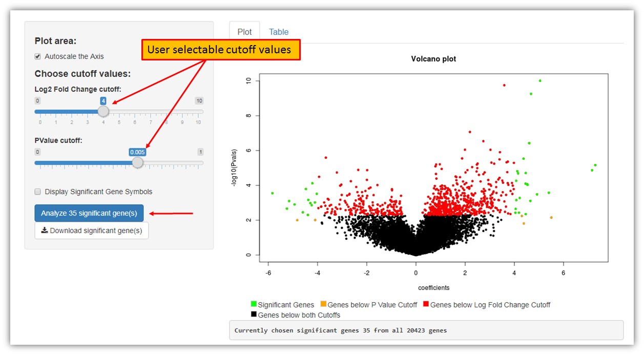Click red Log Fold Change legend swatch

pyautogui.click(x=426, y=304)
